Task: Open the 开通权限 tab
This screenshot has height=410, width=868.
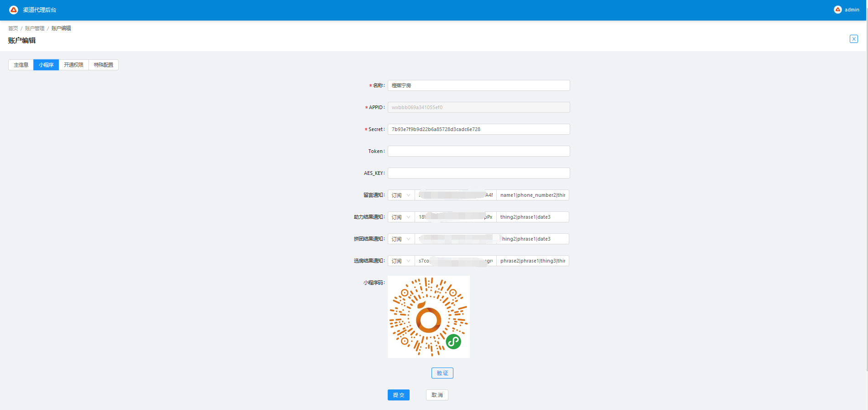Action: 73,65
